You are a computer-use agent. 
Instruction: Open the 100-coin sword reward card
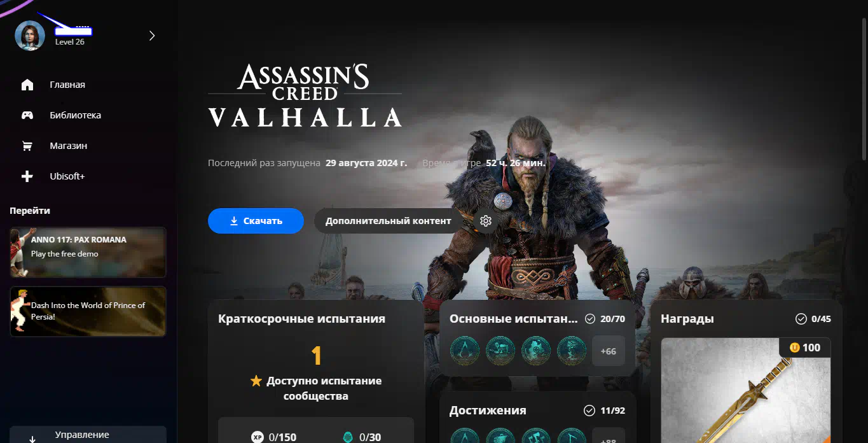[746, 390]
